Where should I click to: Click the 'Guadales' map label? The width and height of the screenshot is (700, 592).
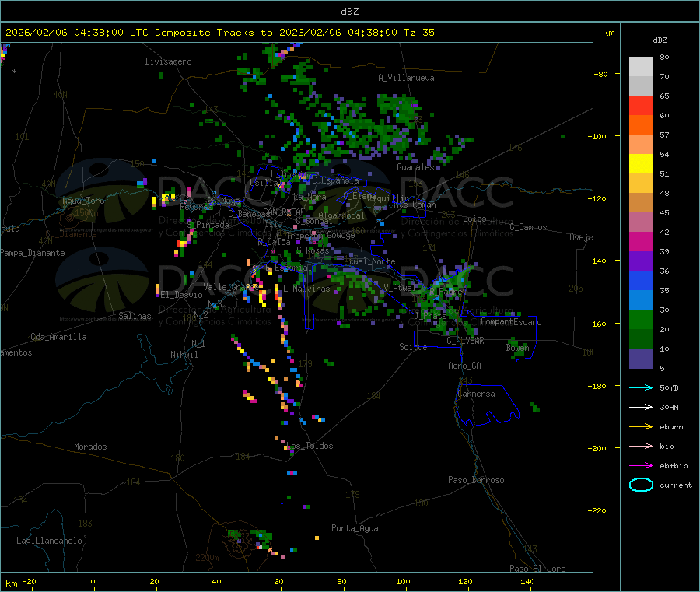[415, 167]
